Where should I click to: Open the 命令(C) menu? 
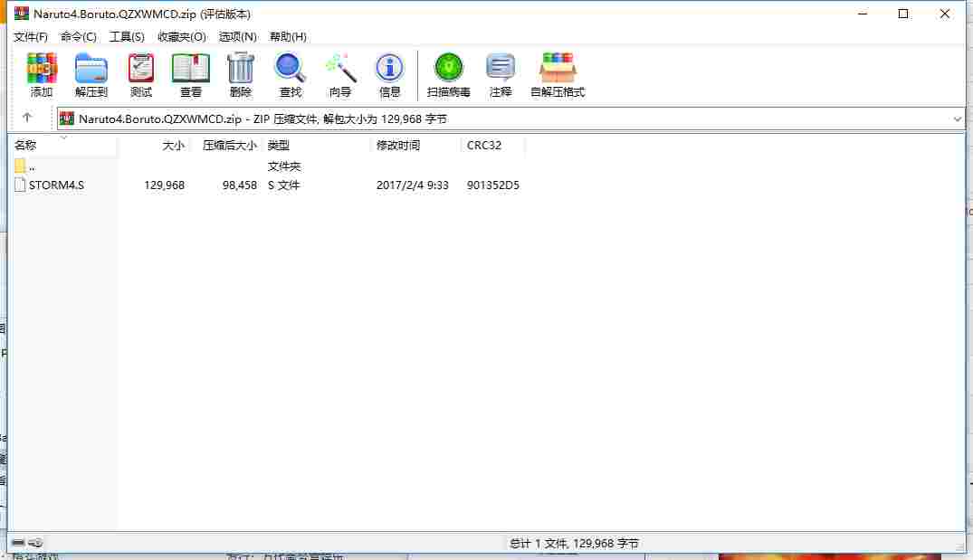[78, 36]
